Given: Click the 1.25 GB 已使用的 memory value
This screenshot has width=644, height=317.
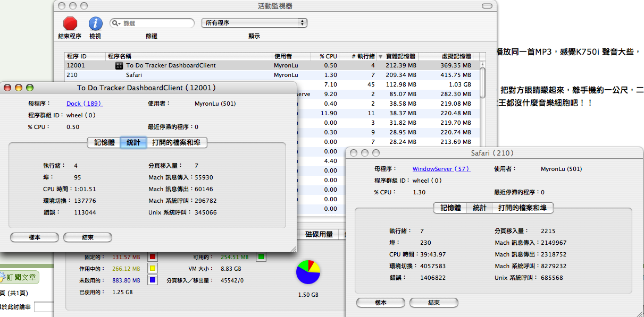Looking at the screenshot, I should pos(122,292).
